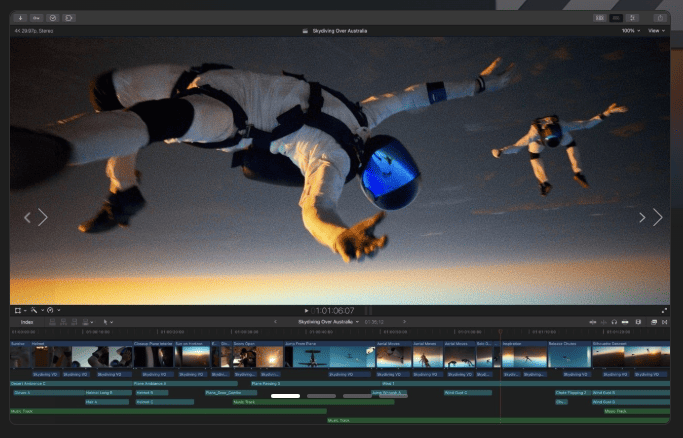Screen dimensions: 683x438
Task: Select the second carousel indicator pill
Action: [x=321, y=396]
